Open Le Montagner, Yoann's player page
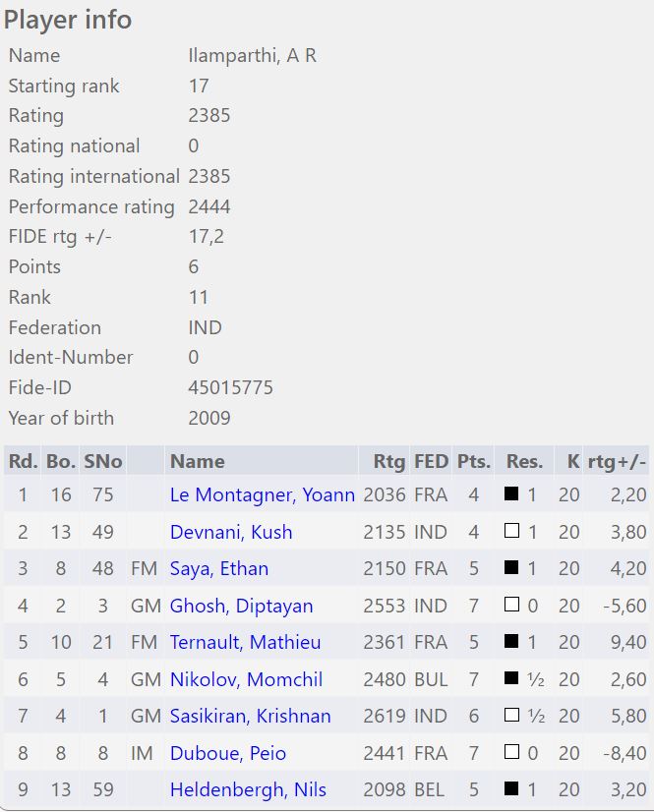Viewport: 654px width, 812px height. point(262,494)
